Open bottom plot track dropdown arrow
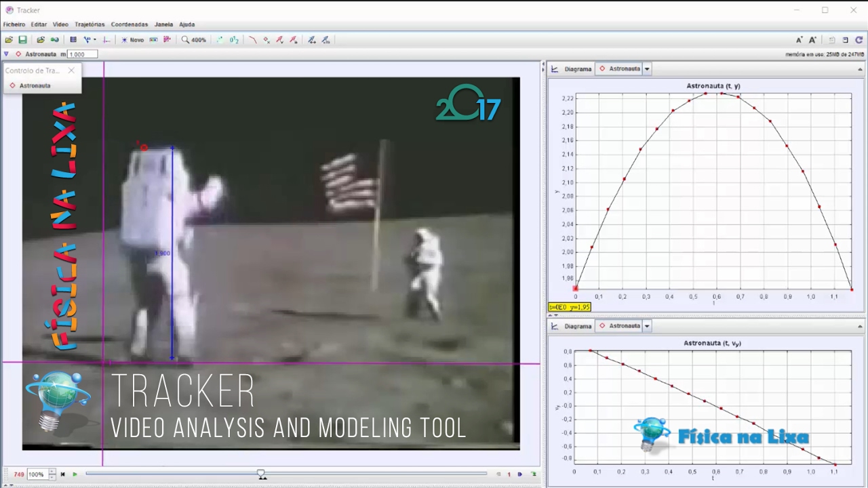The image size is (868, 488). (647, 326)
